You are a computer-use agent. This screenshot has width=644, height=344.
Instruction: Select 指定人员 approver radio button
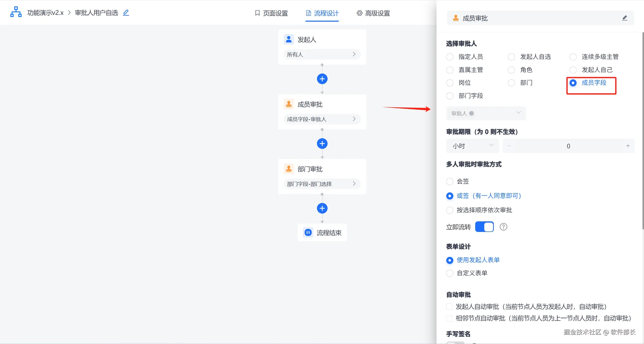tap(450, 57)
